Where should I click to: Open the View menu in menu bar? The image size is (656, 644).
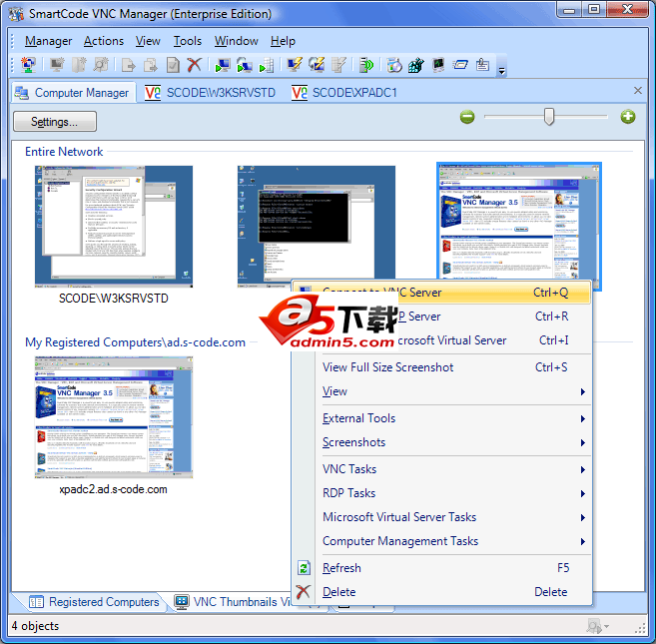pos(148,41)
